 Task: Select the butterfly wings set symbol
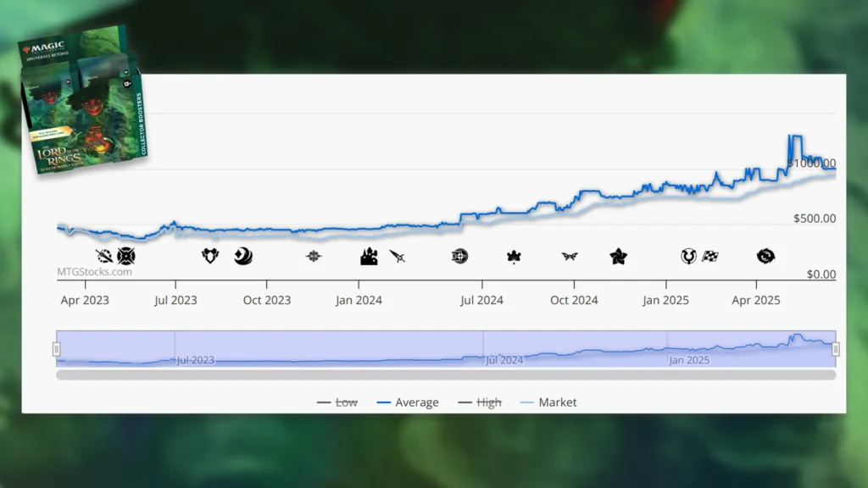(x=570, y=256)
